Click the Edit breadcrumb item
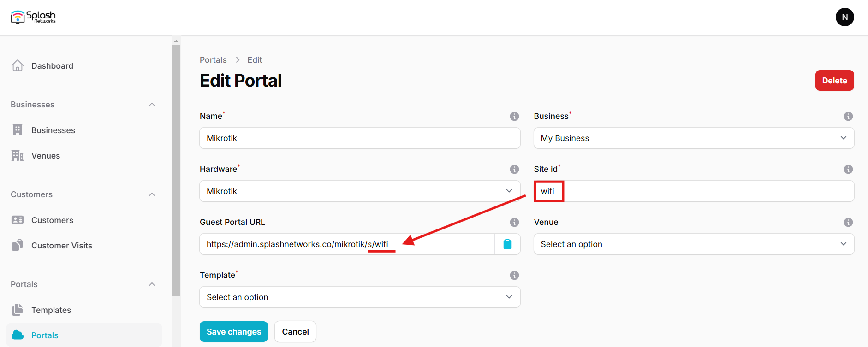Viewport: 868px width, 347px height. [x=255, y=60]
